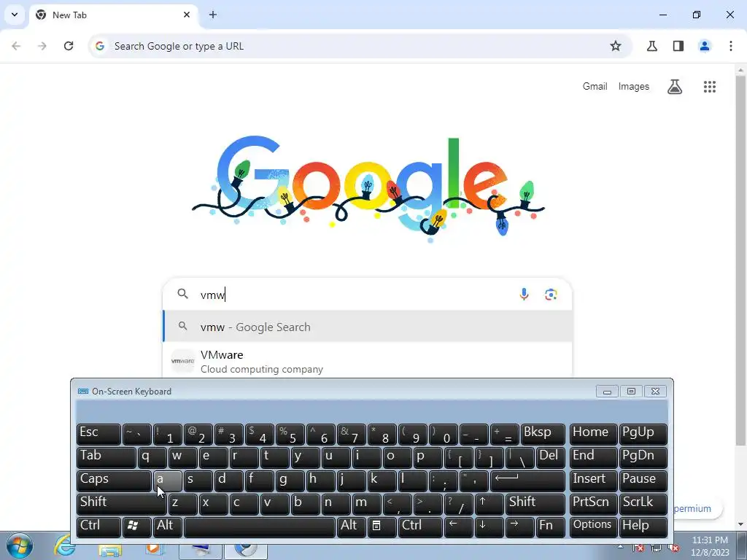The width and height of the screenshot is (747, 560).
Task: Choose VMware Cloud computing company suggestion
Action: pyautogui.click(x=368, y=361)
